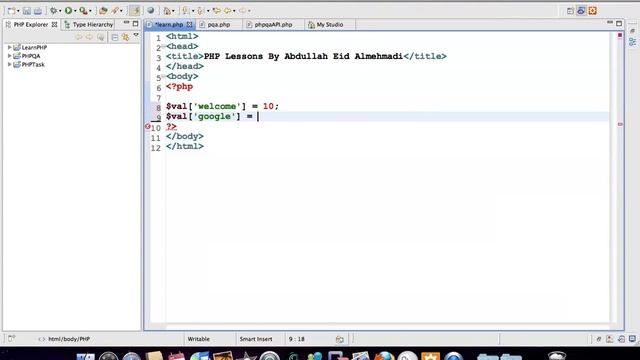
Task: Switch to the orange Debug perspective icon
Action: pyautogui.click(x=593, y=11)
